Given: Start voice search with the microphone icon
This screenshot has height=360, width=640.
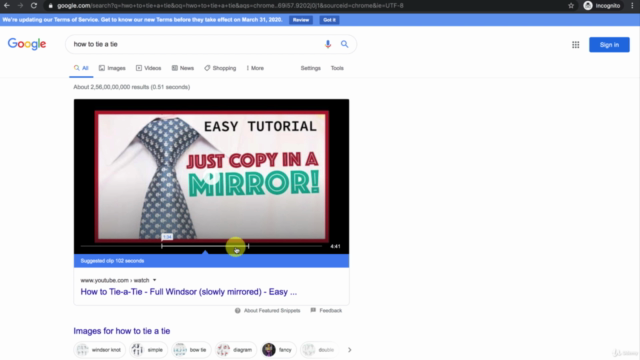Looking at the screenshot, I should pos(328,44).
